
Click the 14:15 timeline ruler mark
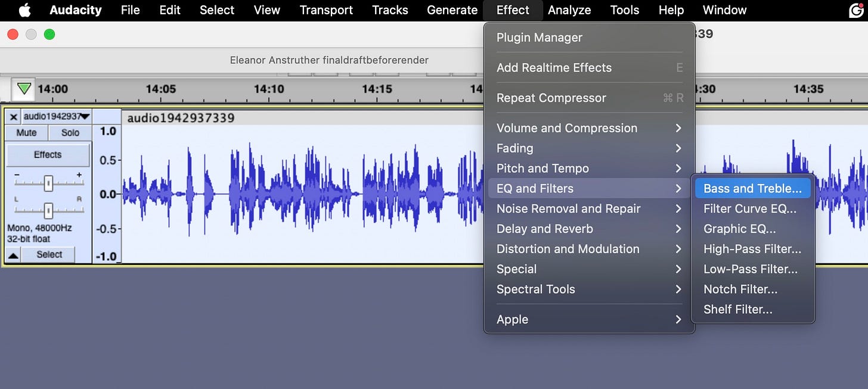[377, 89]
